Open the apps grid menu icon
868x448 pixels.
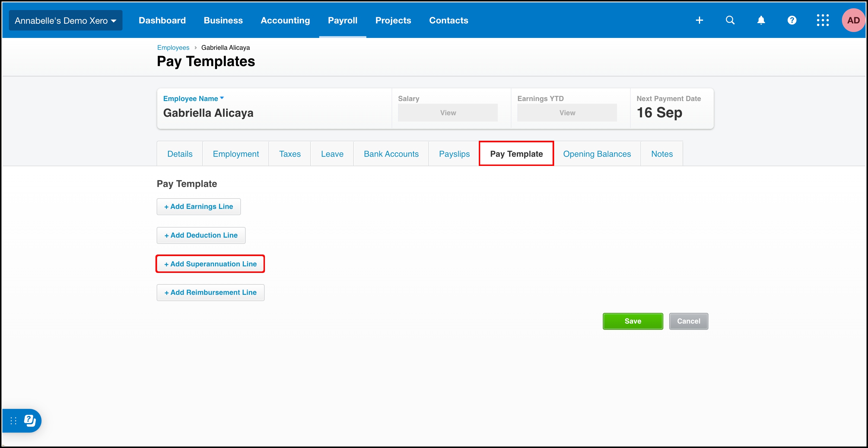[823, 20]
